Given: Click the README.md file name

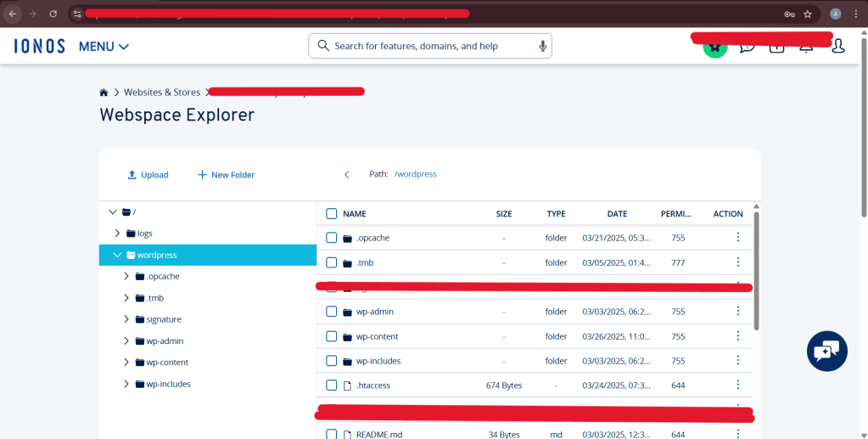Looking at the screenshot, I should click(x=379, y=435).
